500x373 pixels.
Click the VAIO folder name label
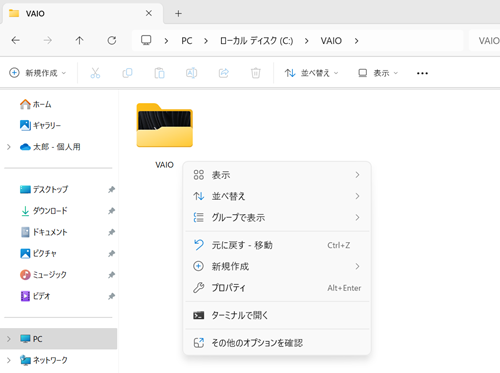coord(164,165)
